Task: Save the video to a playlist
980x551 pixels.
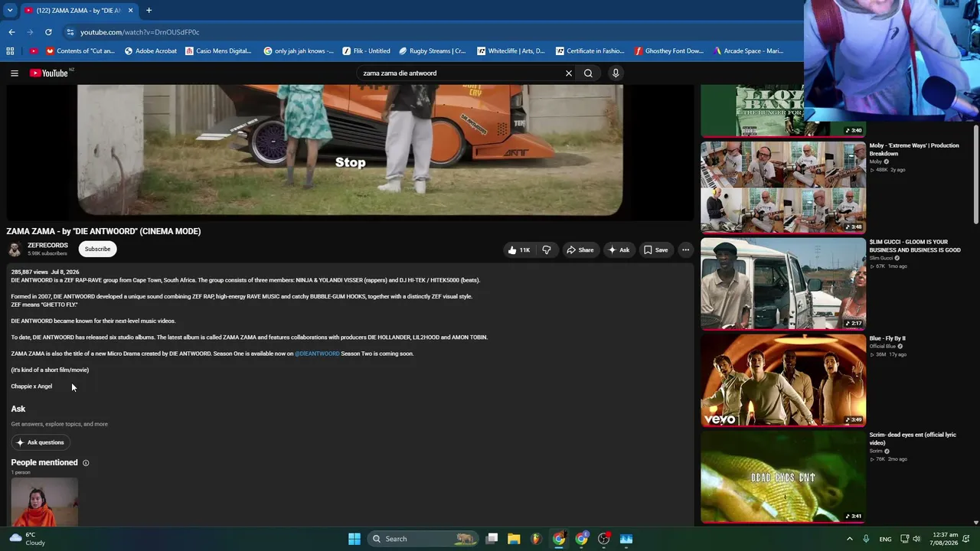Action: pos(655,249)
